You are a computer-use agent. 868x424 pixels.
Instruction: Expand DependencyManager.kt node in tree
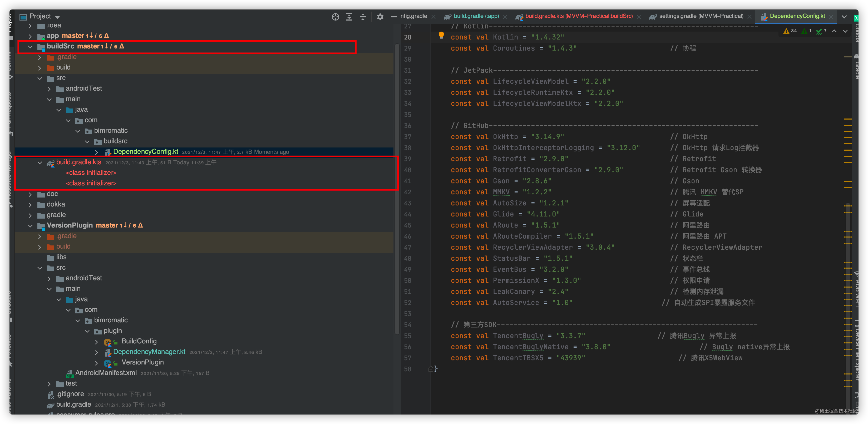coord(96,352)
